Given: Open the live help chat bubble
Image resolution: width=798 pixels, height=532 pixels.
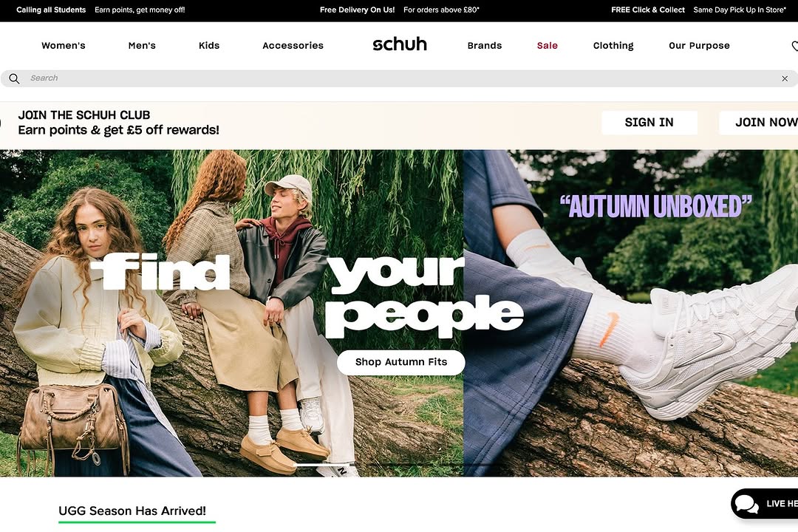Looking at the screenshot, I should point(765,503).
